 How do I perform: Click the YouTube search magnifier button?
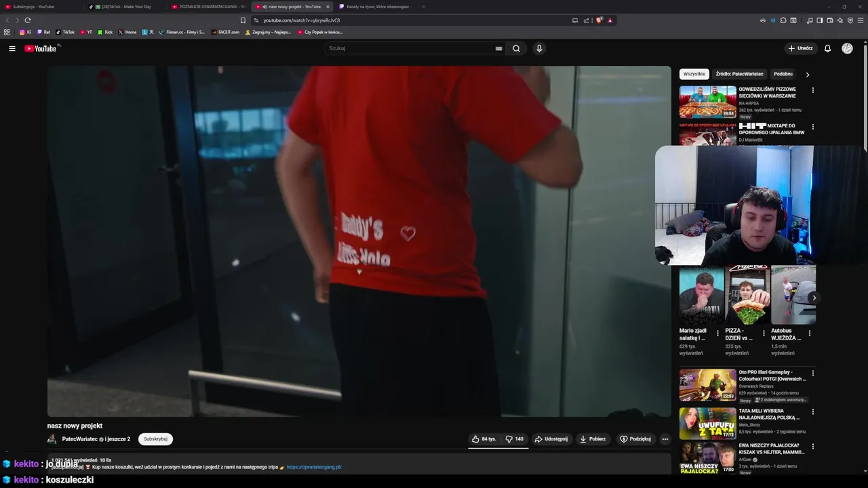[x=516, y=49]
